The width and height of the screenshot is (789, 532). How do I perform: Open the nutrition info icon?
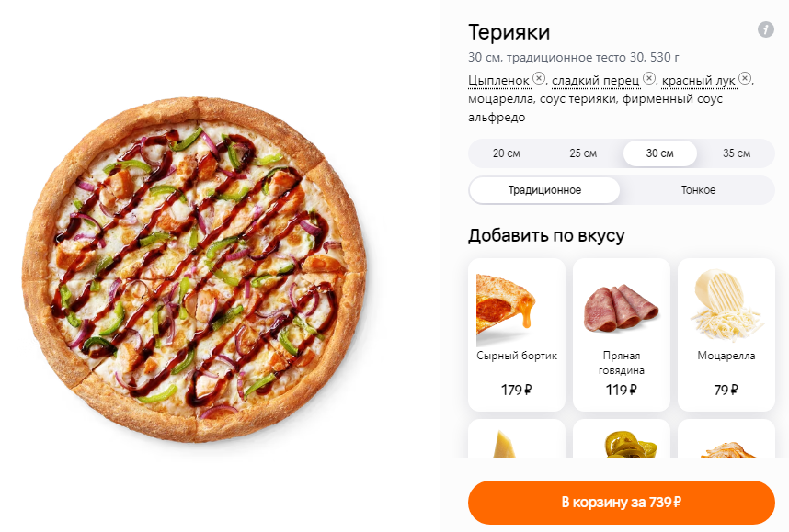pos(765,29)
